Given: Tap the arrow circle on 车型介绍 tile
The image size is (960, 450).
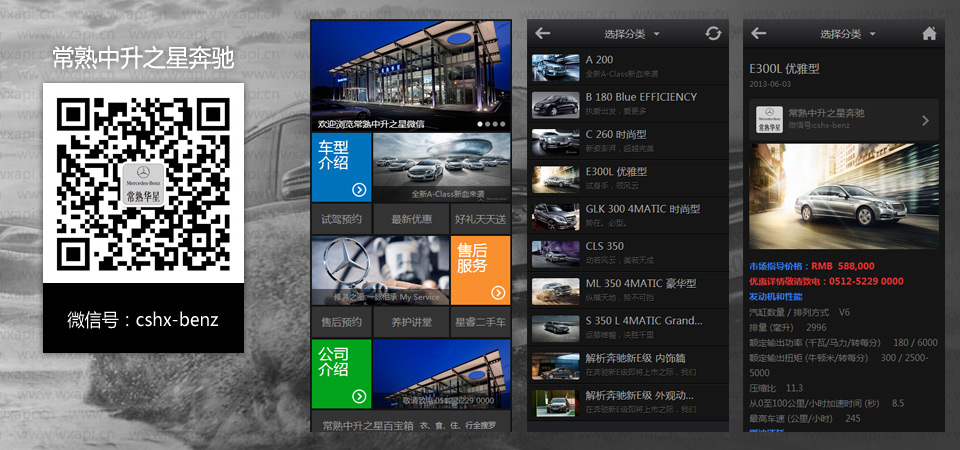Looking at the screenshot, I should [359, 190].
